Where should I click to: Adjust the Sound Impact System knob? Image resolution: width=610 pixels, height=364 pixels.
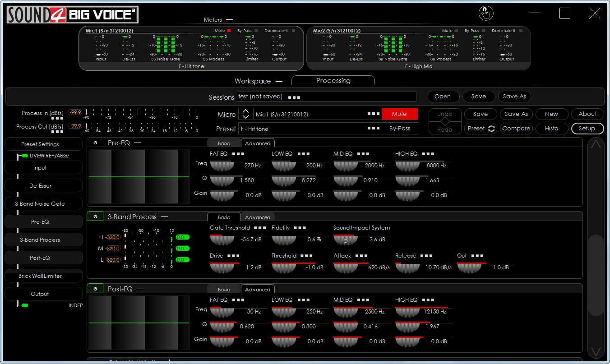[x=346, y=240]
